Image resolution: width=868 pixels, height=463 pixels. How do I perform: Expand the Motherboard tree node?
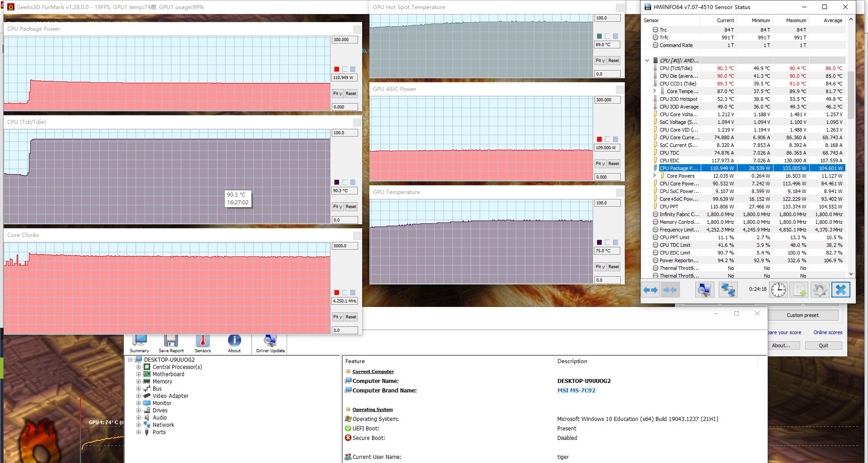[139, 374]
